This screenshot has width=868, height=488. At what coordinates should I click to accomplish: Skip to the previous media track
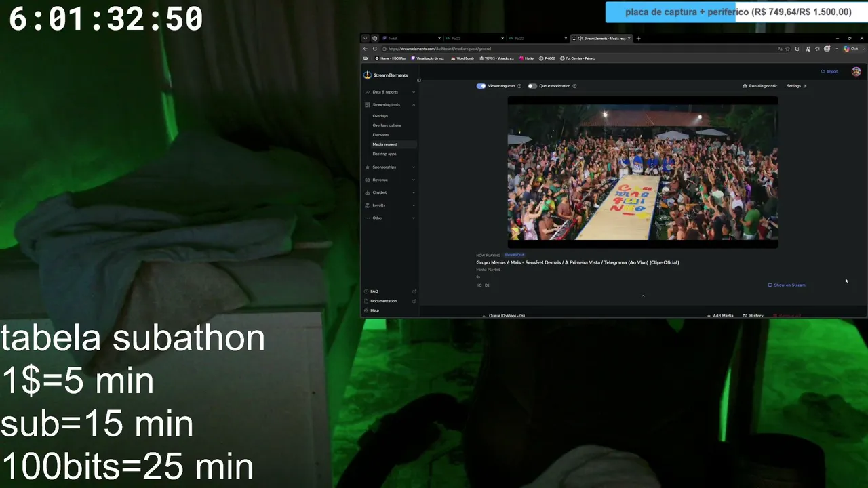tap(479, 285)
